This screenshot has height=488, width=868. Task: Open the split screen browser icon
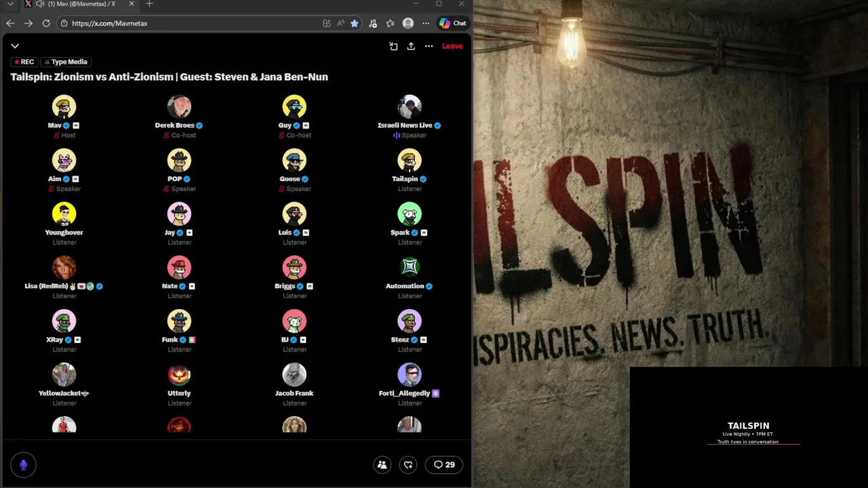pyautogui.click(x=326, y=23)
